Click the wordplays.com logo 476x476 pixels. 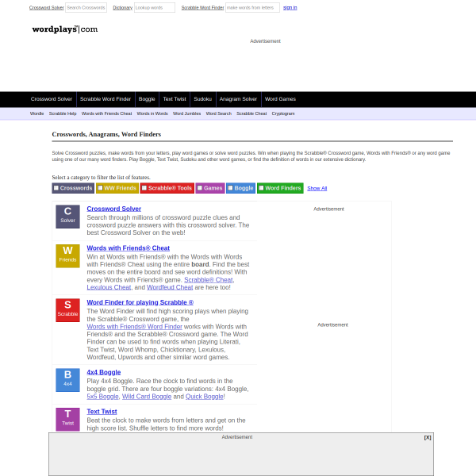(x=65, y=29)
